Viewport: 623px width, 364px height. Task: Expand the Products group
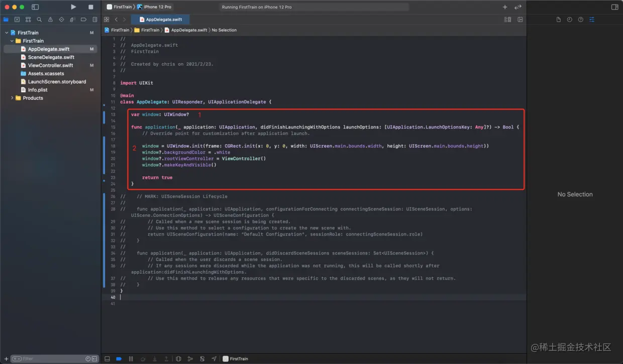12,98
